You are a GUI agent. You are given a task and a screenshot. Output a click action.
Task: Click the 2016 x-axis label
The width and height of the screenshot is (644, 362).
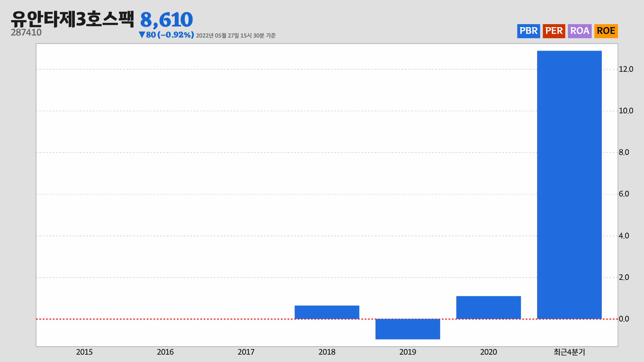pos(165,352)
